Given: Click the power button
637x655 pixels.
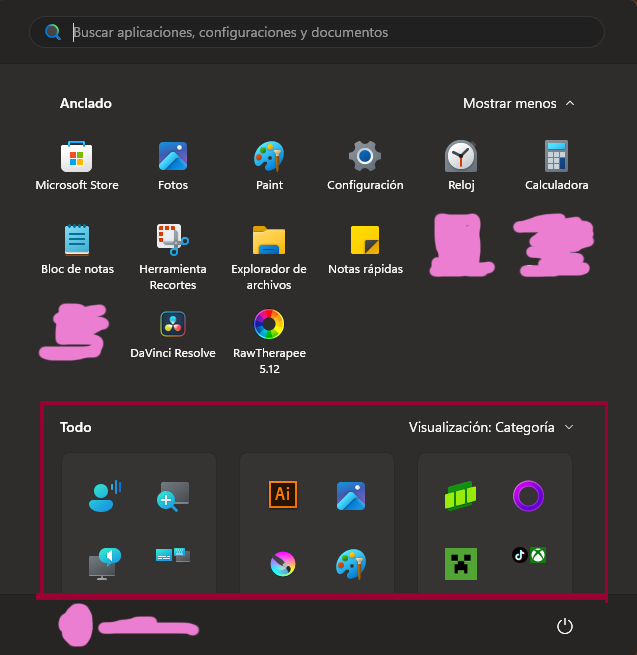Looking at the screenshot, I should [x=565, y=626].
